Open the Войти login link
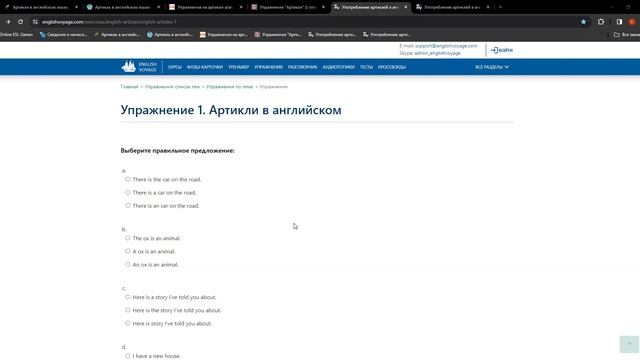Image resolution: width=640 pixels, height=360 pixels. click(x=502, y=50)
